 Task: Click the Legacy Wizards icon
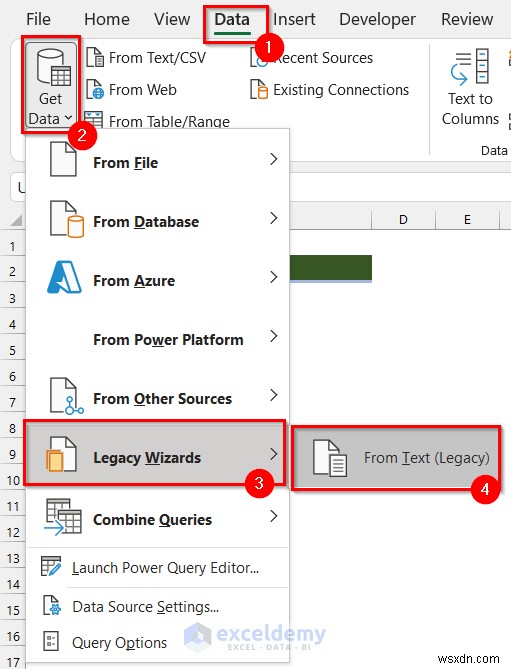coord(61,454)
